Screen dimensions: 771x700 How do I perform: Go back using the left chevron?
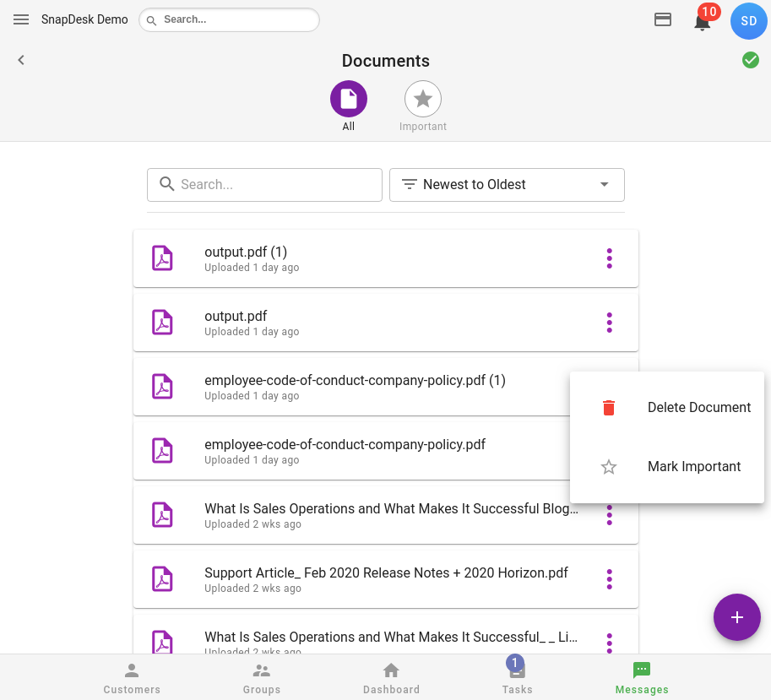[x=21, y=60]
